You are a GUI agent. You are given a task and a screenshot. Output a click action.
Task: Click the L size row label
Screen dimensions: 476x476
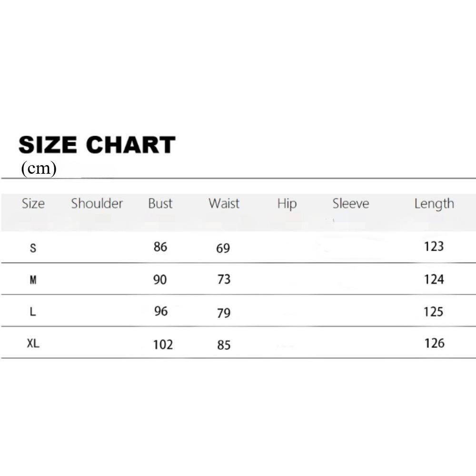tap(33, 312)
